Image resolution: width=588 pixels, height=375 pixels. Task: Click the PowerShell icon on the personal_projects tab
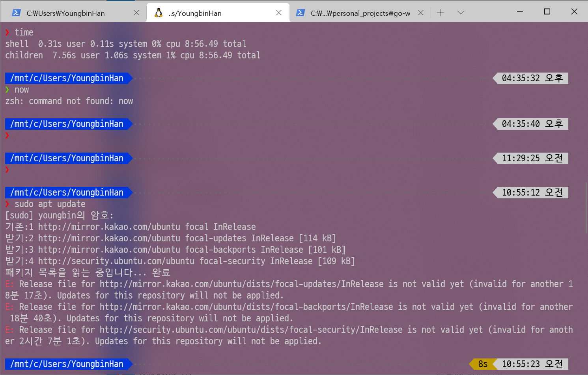(300, 13)
